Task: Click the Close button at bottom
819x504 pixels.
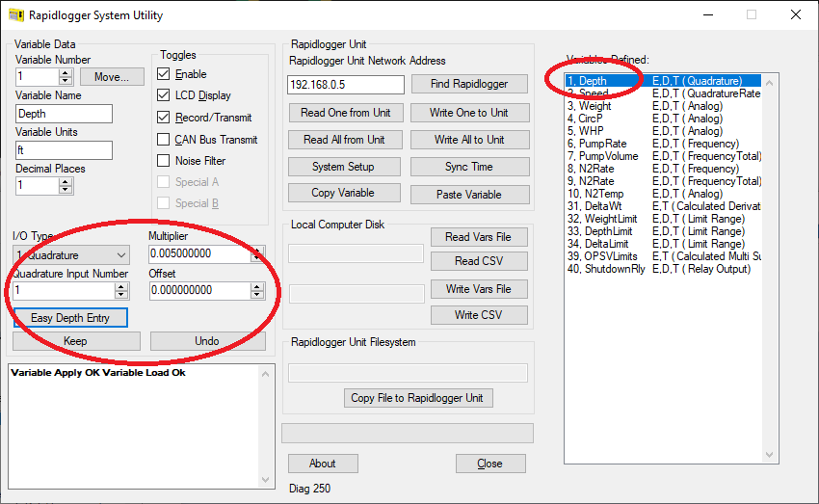Action: 490,464
